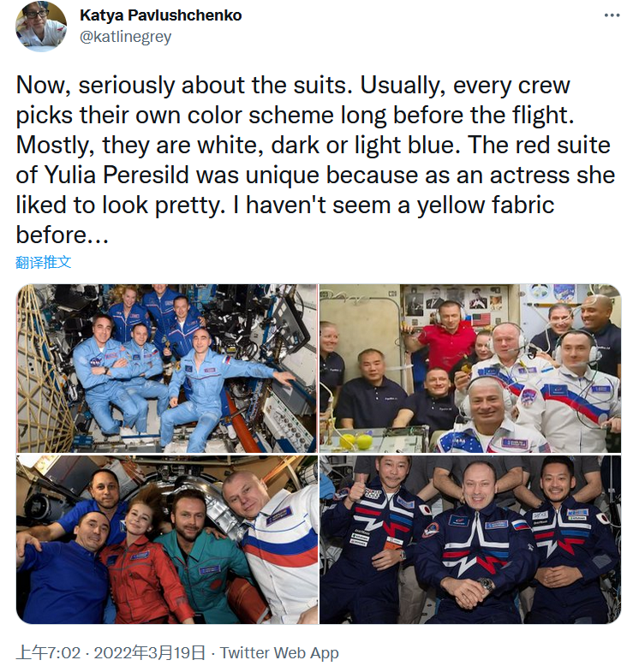Click the 翻译推文 translate tweet link
This screenshot has height=672, width=639.
[44, 262]
